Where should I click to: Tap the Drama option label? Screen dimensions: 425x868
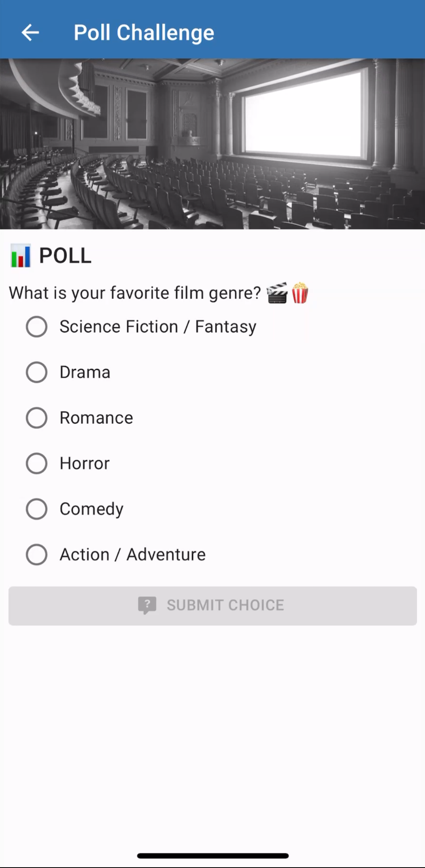(x=85, y=372)
